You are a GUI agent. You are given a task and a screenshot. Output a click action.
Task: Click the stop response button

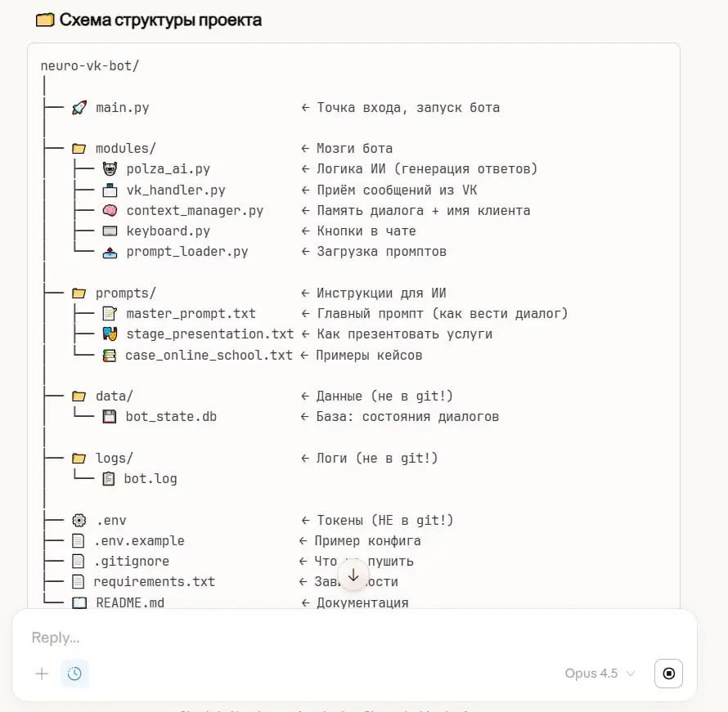(x=668, y=673)
